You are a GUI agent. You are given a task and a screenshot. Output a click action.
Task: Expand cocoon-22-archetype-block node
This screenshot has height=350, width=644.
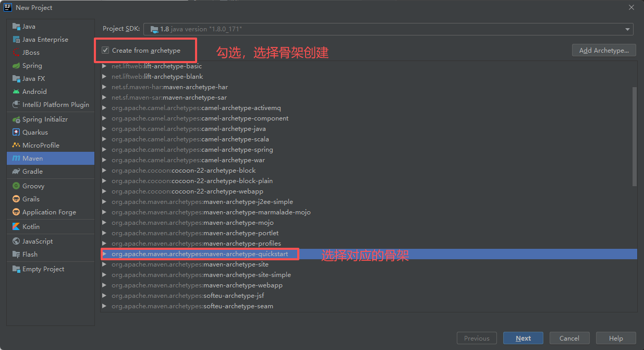[x=104, y=171]
